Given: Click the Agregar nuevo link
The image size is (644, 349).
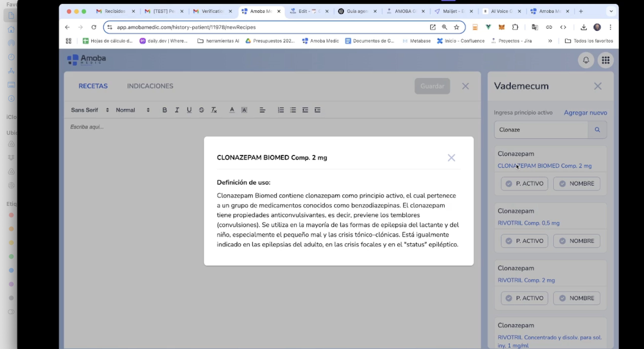Looking at the screenshot, I should click(585, 113).
